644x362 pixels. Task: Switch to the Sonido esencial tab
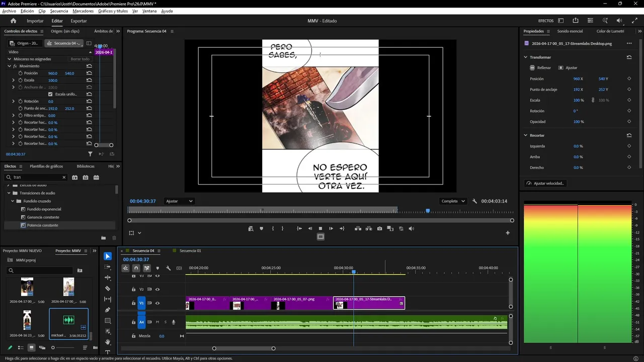pos(570,31)
